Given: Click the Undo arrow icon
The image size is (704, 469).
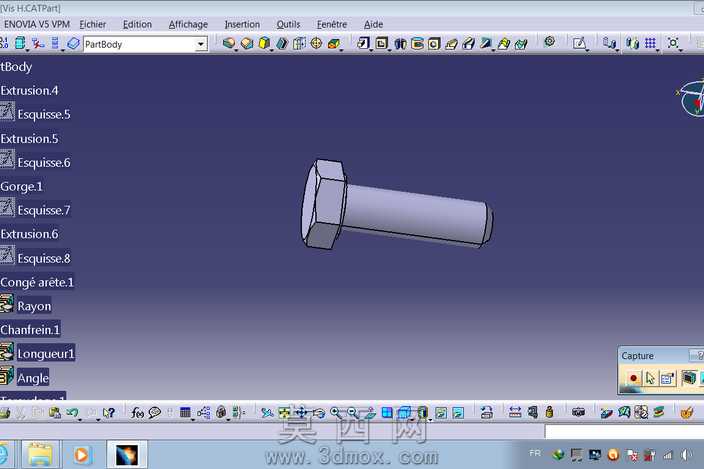Looking at the screenshot, I should (x=72, y=412).
